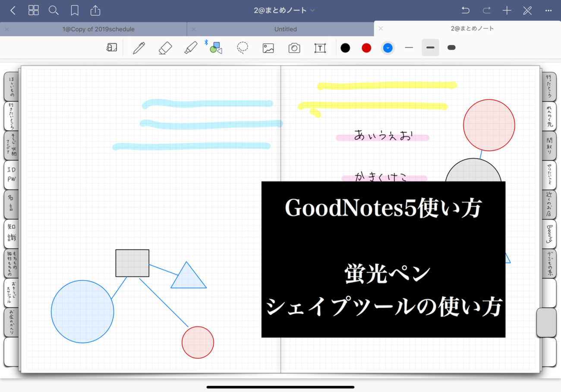
Task: Activate the Shape tool
Action: click(x=216, y=47)
